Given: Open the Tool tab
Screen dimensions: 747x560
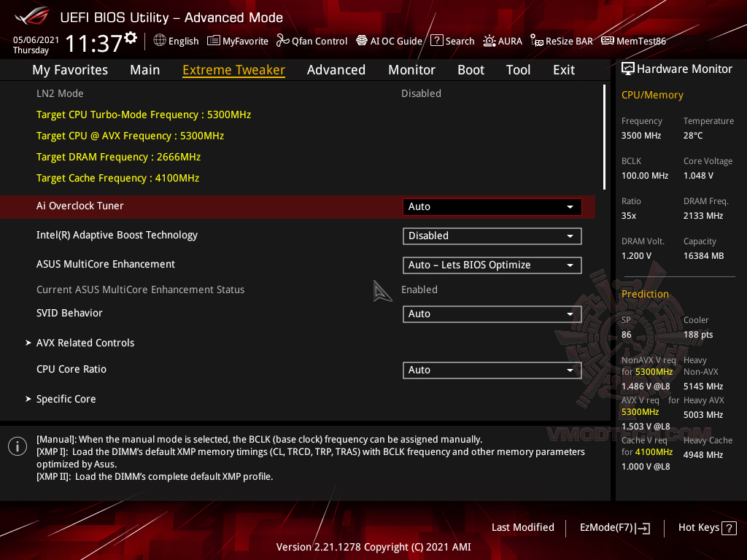Looking at the screenshot, I should click(x=518, y=69).
